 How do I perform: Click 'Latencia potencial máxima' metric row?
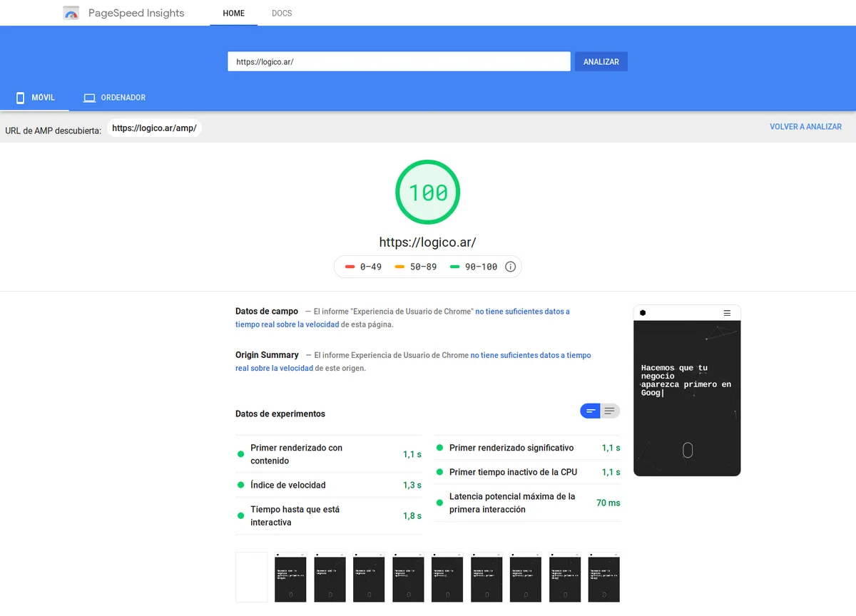click(527, 503)
